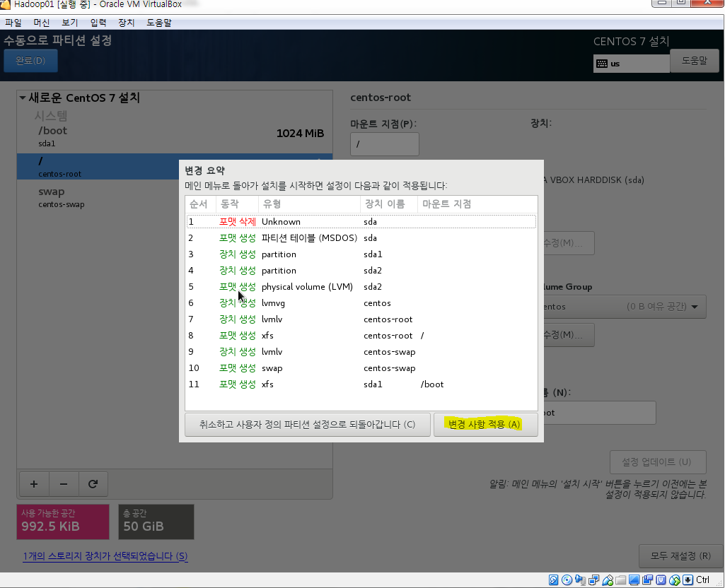Viewport: 725px width, 588px height.
Task: Select the /boot sda1 partition entry
Action: (x=175, y=136)
